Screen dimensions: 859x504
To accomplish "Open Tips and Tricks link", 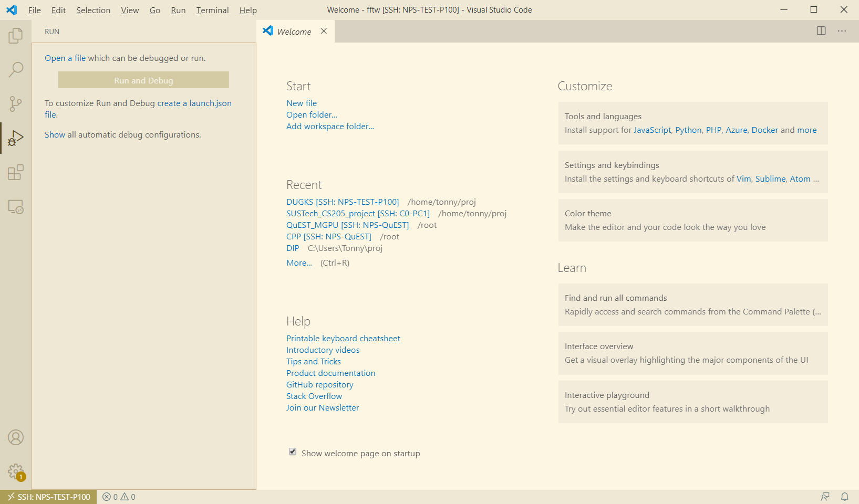I will pyautogui.click(x=313, y=361).
